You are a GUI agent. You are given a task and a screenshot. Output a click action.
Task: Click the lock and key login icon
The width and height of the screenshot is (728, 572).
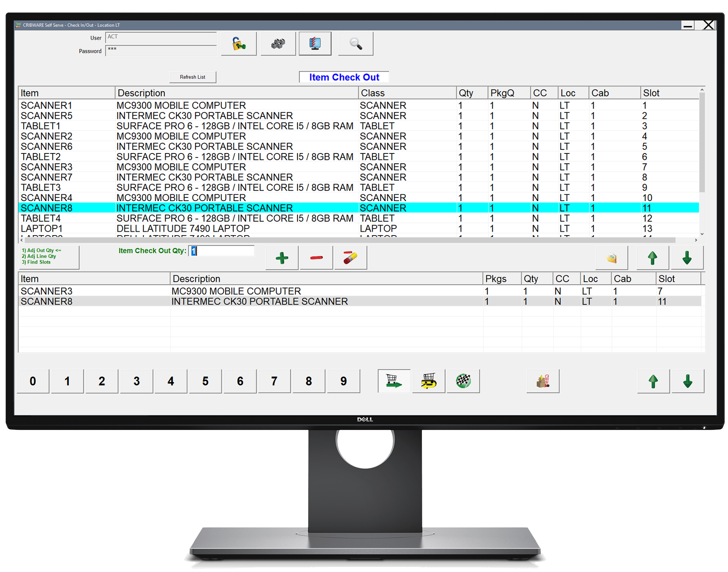(238, 44)
